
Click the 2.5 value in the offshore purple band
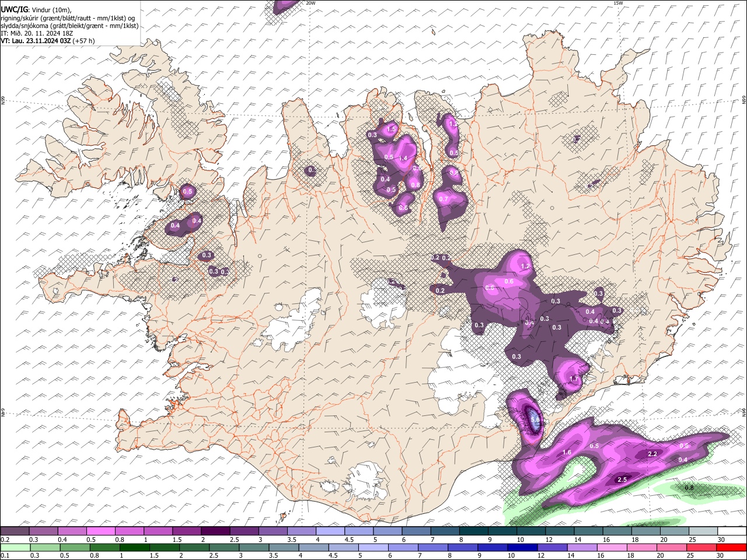622,480
